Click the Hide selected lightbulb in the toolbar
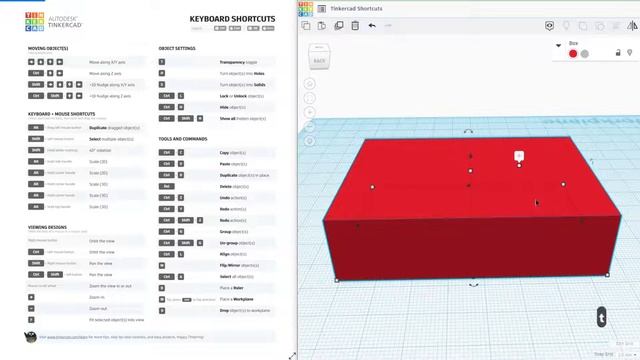Image resolution: width=640 pixels, height=360 pixels. click(566, 26)
